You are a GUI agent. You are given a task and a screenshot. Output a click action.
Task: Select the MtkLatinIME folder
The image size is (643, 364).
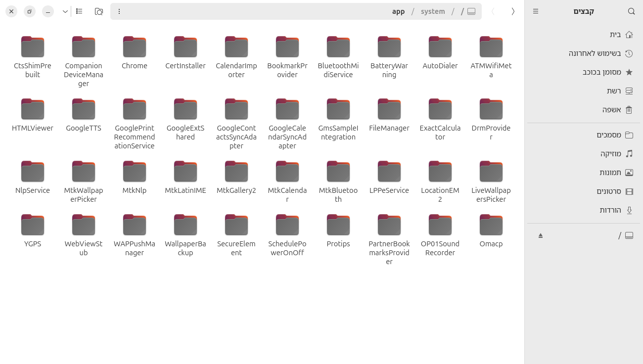tap(185, 177)
